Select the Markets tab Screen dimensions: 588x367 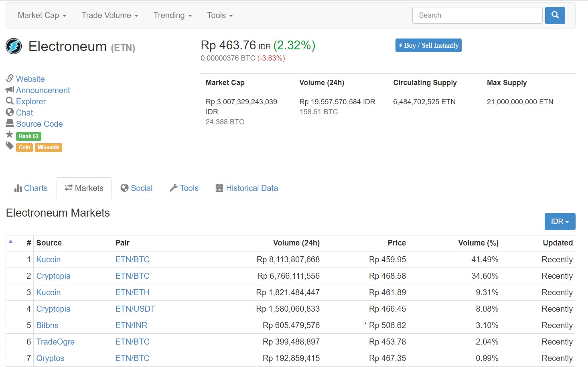[x=84, y=188]
